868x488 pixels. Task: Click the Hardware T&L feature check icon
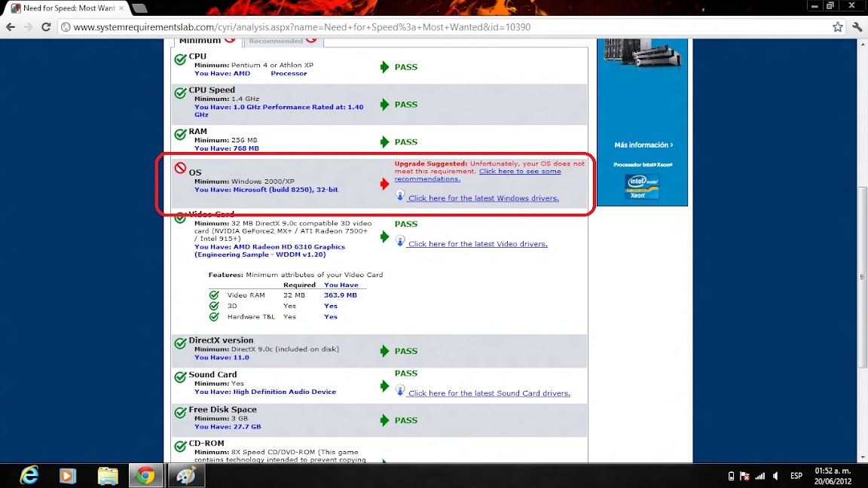click(214, 316)
